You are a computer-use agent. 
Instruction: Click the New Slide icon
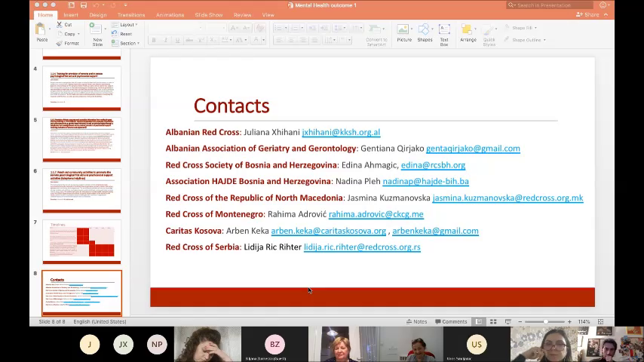95,29
